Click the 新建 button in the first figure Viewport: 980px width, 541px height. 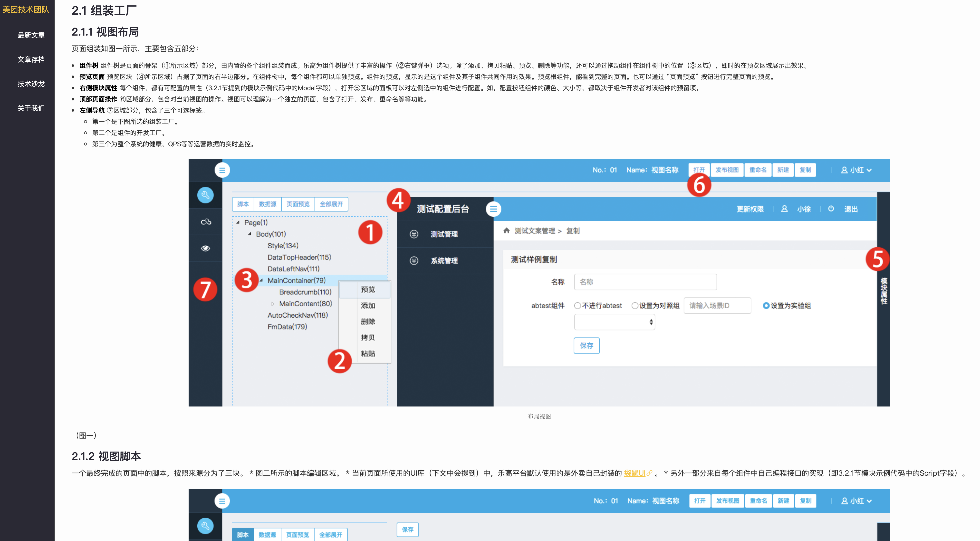click(783, 170)
